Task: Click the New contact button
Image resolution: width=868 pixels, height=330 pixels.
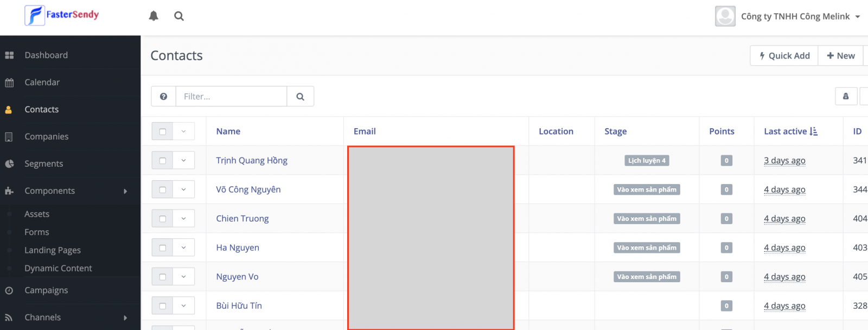Action: coord(840,56)
